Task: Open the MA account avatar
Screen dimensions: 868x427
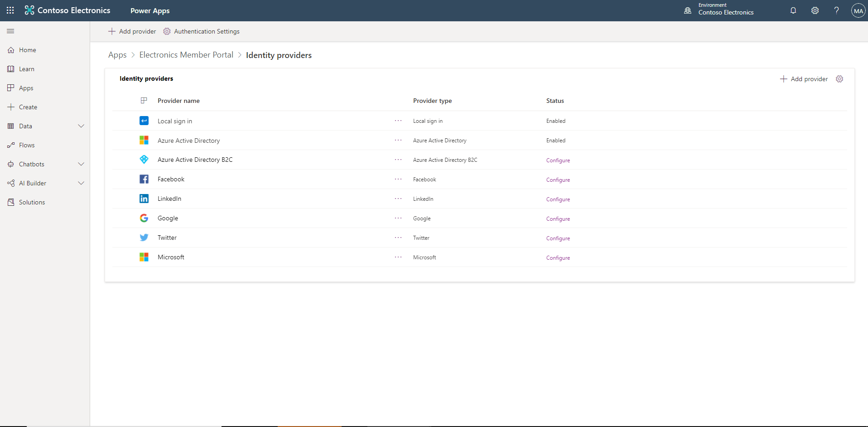Action: click(x=858, y=10)
